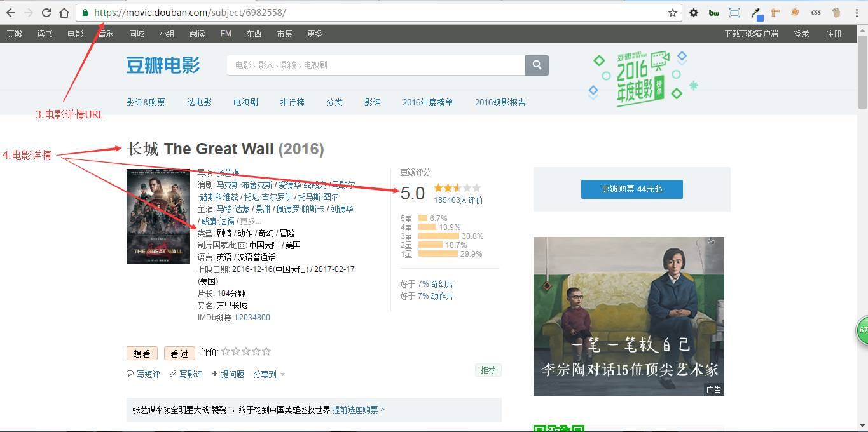Click the green 推荐 button

488,370
